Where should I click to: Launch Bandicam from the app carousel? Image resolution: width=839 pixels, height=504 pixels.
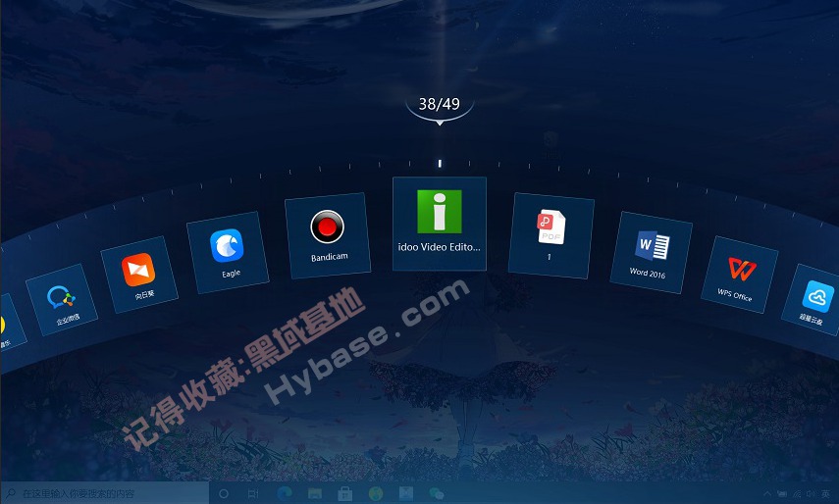328,235
